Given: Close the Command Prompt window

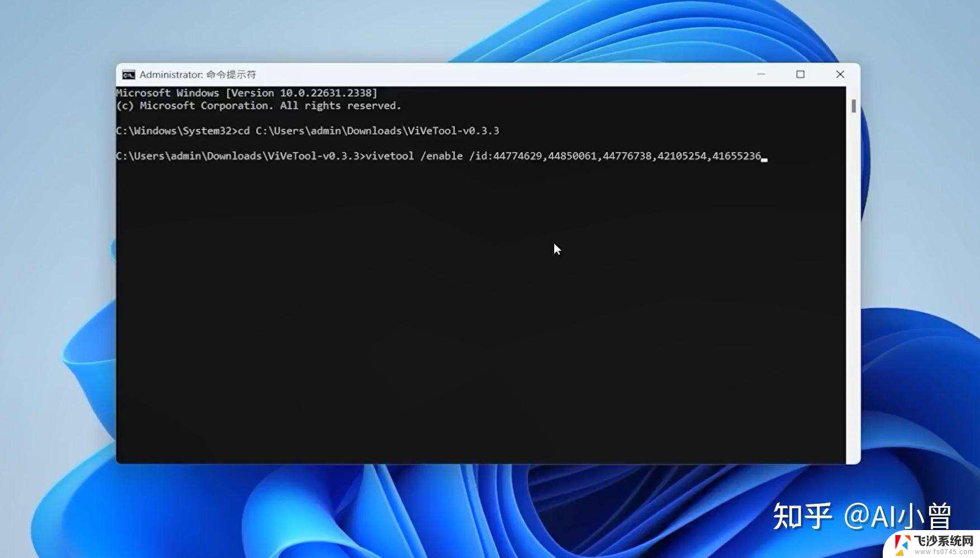Looking at the screenshot, I should click(x=840, y=74).
